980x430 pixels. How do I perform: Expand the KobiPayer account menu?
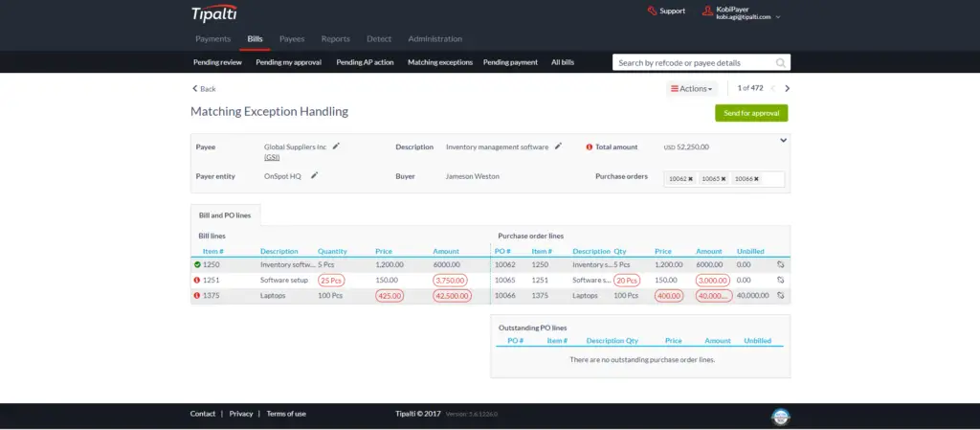tap(778, 17)
